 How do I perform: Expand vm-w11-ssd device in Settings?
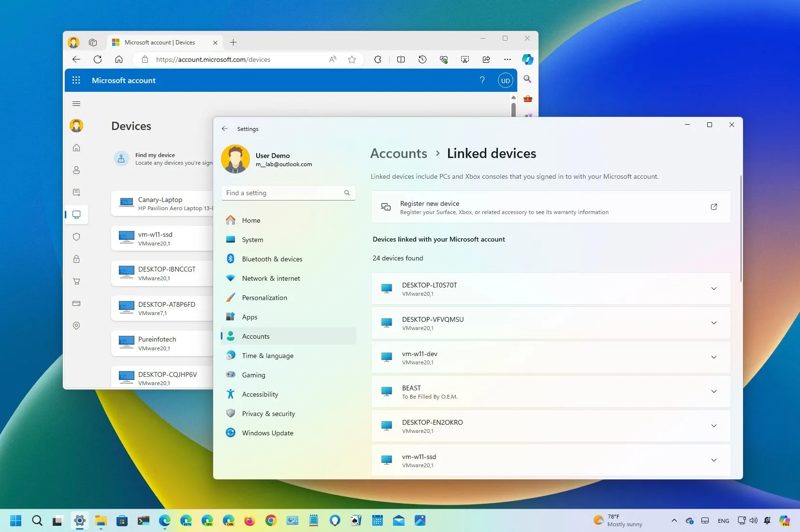click(x=714, y=460)
